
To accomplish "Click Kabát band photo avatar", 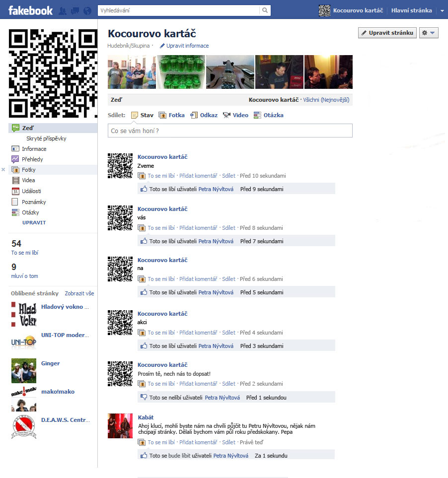I will click(x=120, y=426).
